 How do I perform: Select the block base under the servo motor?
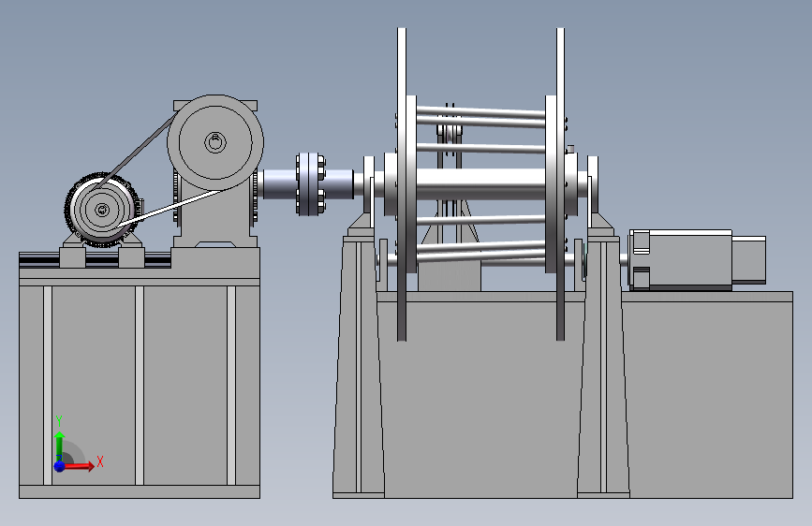coord(707,395)
